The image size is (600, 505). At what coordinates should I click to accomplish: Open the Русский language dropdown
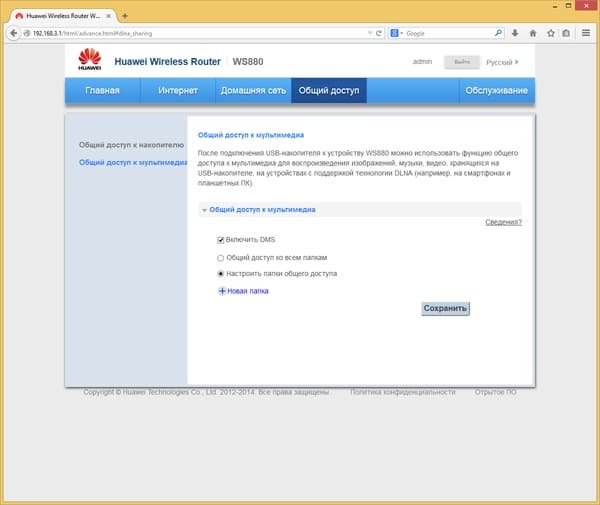[x=502, y=62]
